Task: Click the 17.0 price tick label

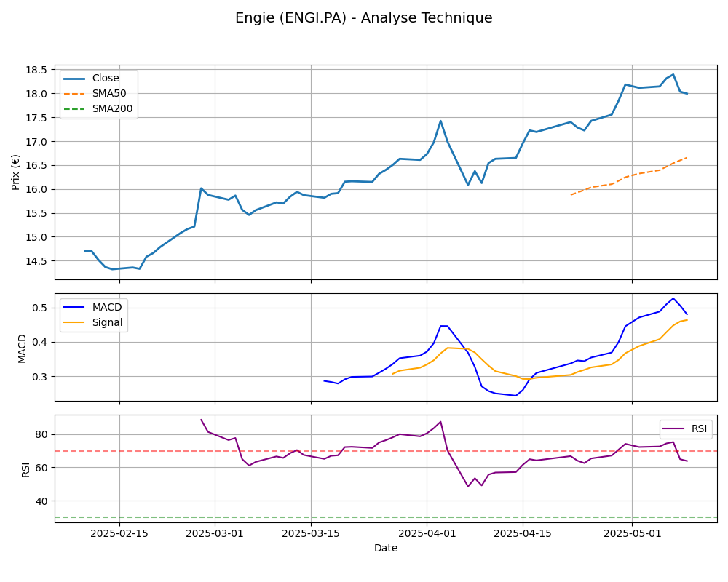Action: [36, 142]
